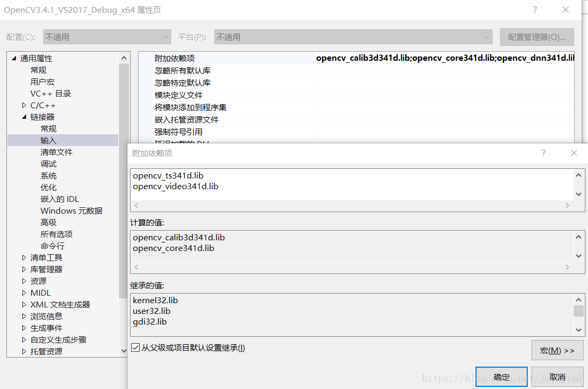Select 高级 under 链接器
The height and width of the screenshot is (389, 588).
(49, 222)
